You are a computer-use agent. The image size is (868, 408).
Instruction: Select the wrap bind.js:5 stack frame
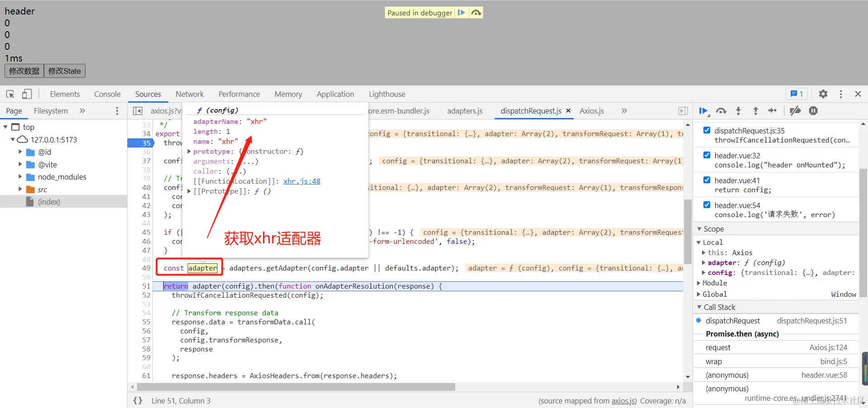776,361
